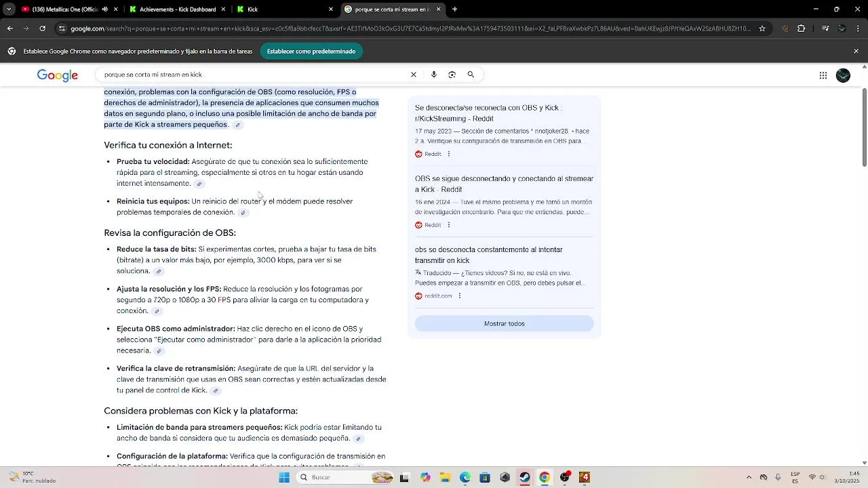868x488 pixels.
Task: Open Copilot from the taskbar
Action: click(x=425, y=477)
